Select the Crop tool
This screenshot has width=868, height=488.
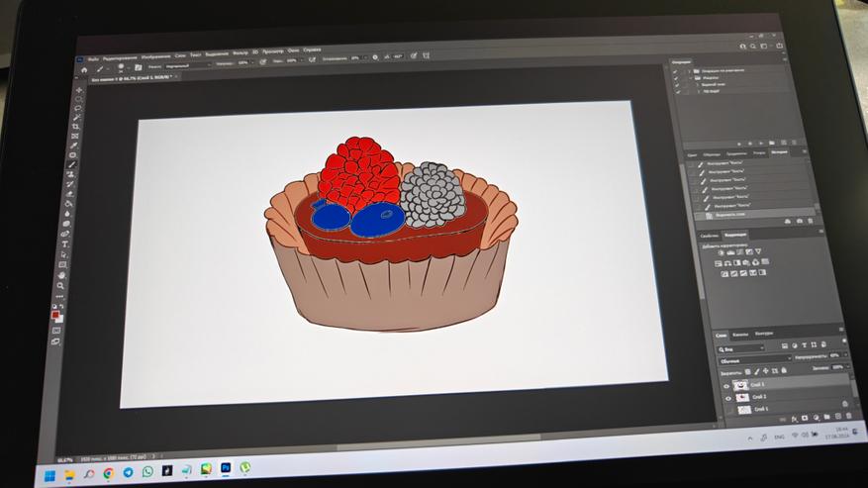point(76,127)
